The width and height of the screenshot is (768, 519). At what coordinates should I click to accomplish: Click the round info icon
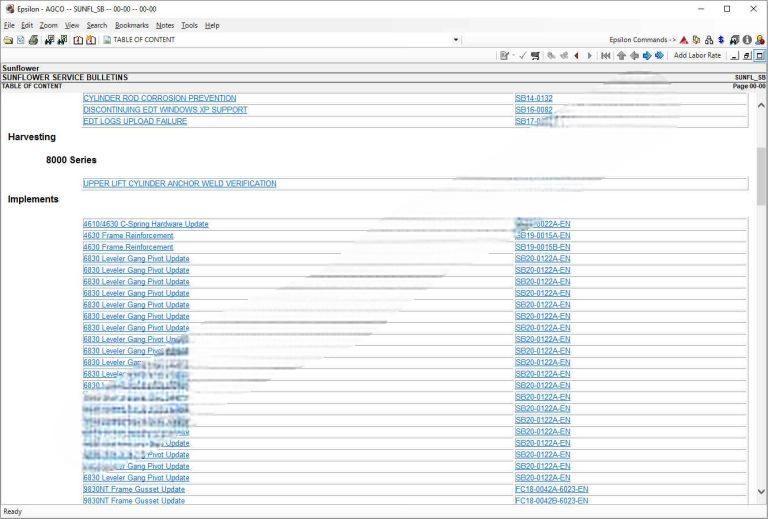(747, 40)
